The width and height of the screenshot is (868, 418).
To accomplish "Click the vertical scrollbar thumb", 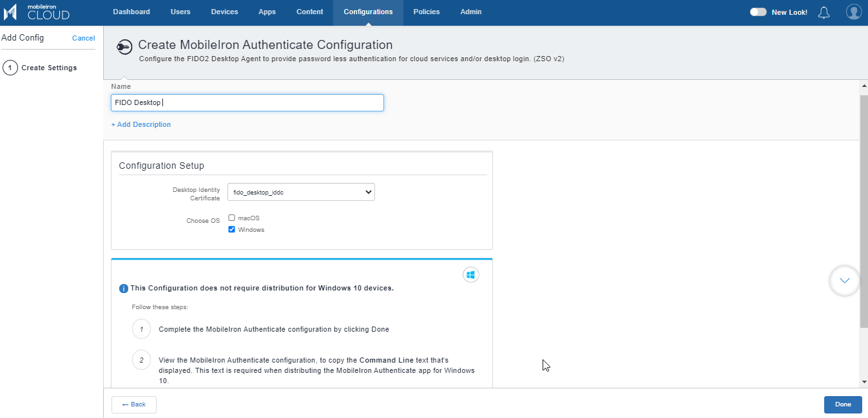I will (863, 211).
